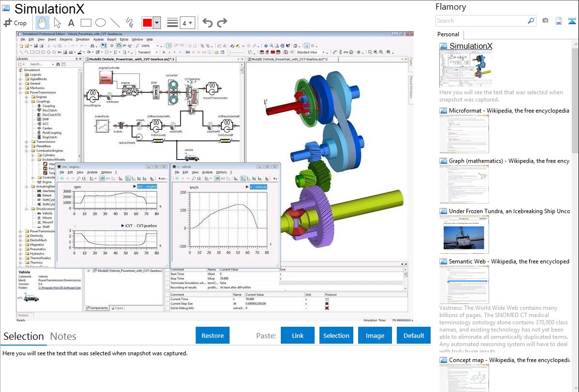Open the Microformat Wikipedia snapshot title
This screenshot has width=579, height=392.
[509, 111]
